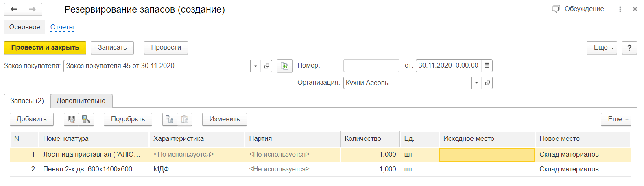
Task: Open the Отчеты section link
Action: tap(62, 27)
